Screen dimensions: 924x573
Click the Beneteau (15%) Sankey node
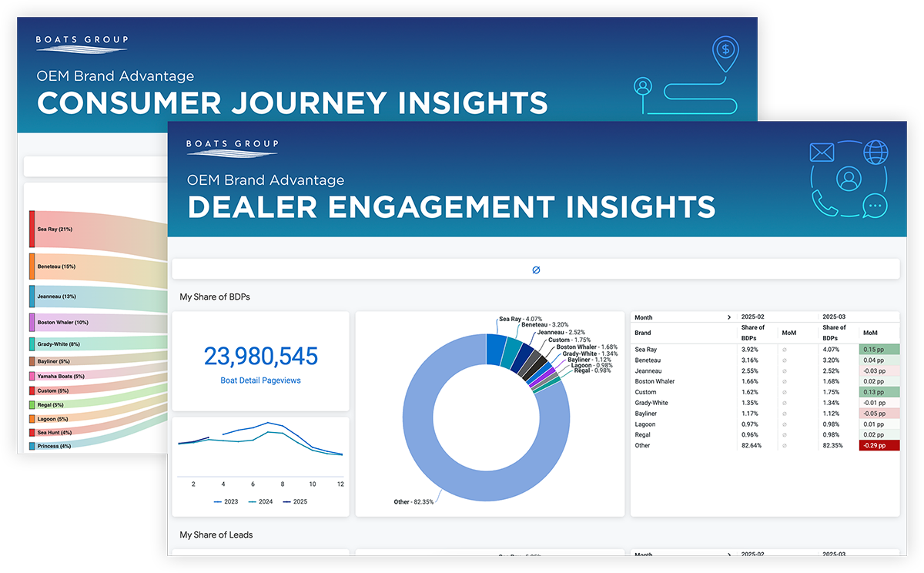click(x=32, y=266)
